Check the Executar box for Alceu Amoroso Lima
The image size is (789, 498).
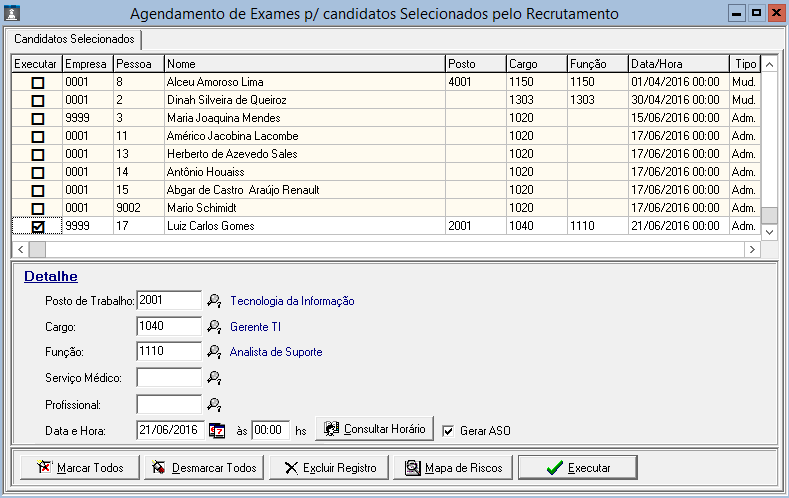coord(38,82)
